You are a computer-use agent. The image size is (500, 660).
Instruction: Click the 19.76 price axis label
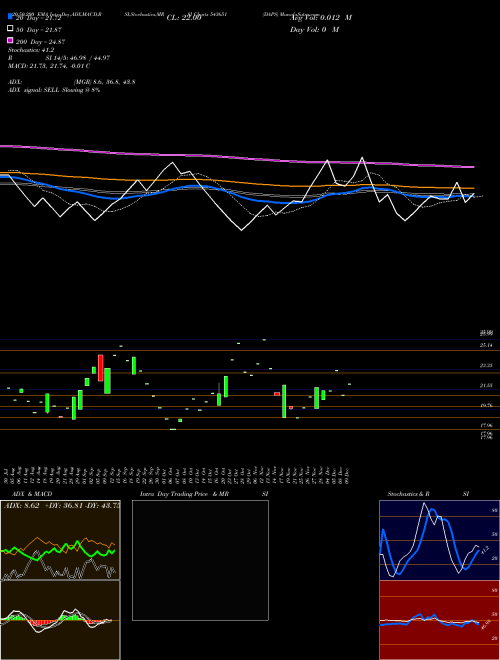tap(486, 405)
